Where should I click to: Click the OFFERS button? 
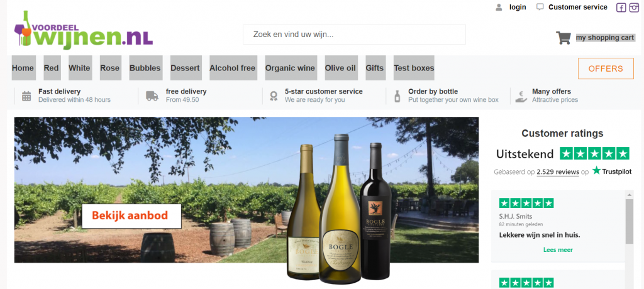coord(606,68)
